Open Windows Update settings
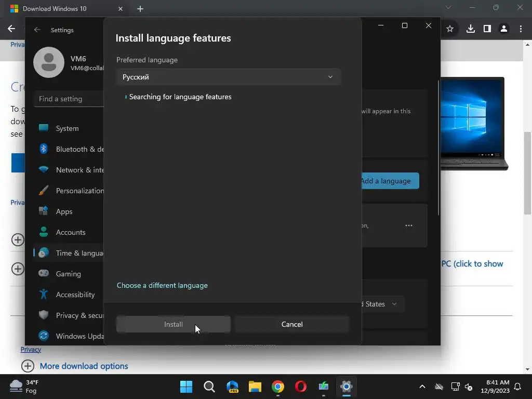Screen dimensions: 532x399 click(69, 336)
